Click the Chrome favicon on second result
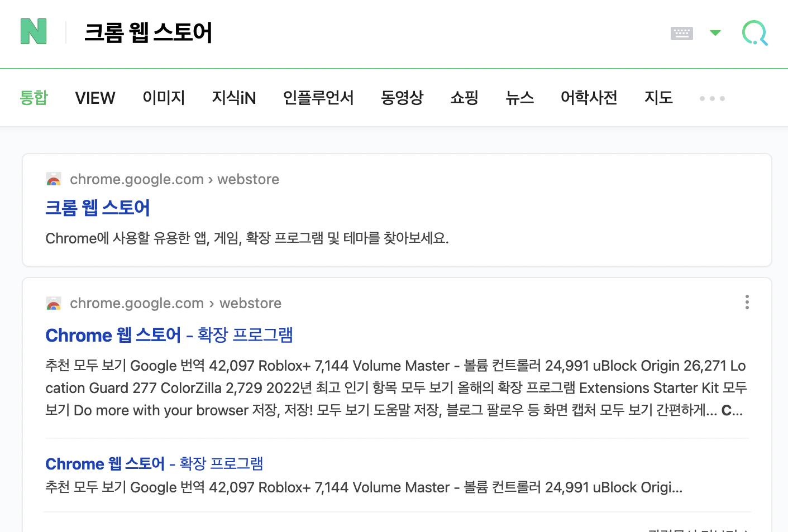 (x=53, y=303)
